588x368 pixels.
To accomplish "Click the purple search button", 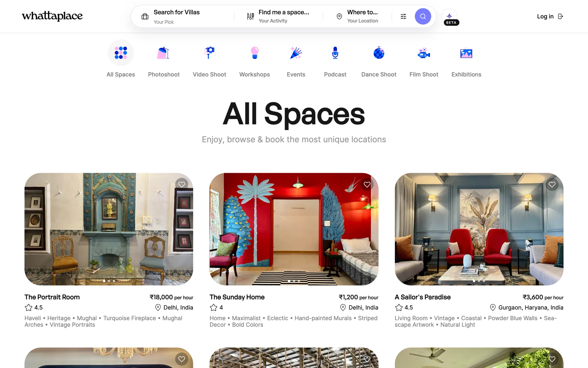I will coord(423,16).
